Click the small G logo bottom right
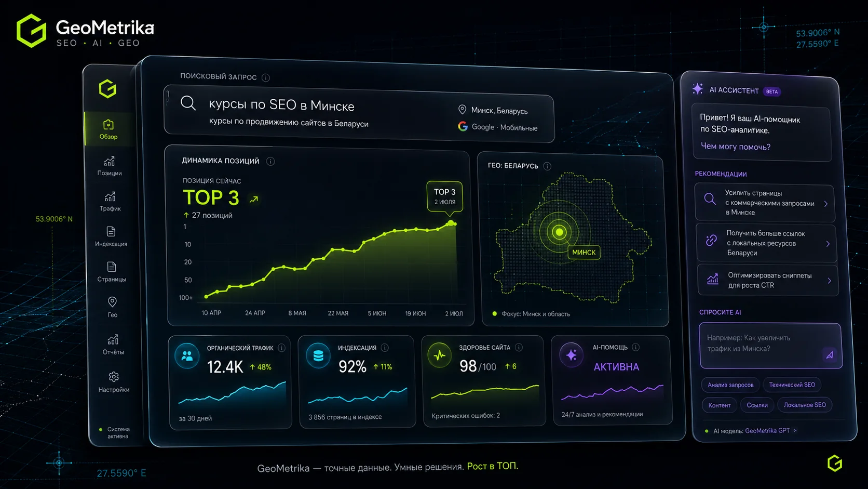Screen dimensions: 868x489 (834, 463)
